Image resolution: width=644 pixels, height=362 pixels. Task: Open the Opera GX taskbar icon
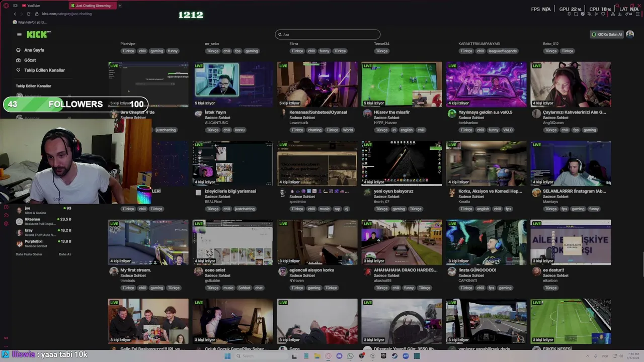pos(328,356)
